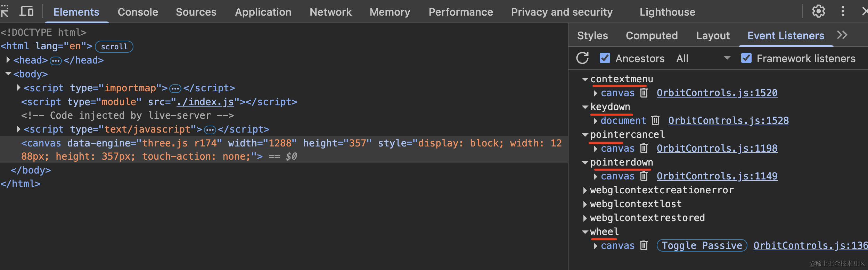The image size is (868, 270).
Task: Delete the pointercancel canvas listener
Action: (x=644, y=149)
